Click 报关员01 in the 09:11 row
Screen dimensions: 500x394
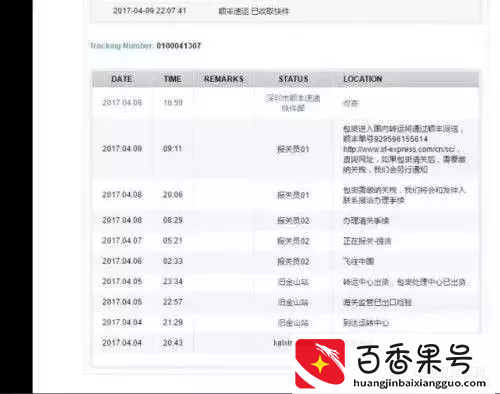pyautogui.click(x=293, y=149)
